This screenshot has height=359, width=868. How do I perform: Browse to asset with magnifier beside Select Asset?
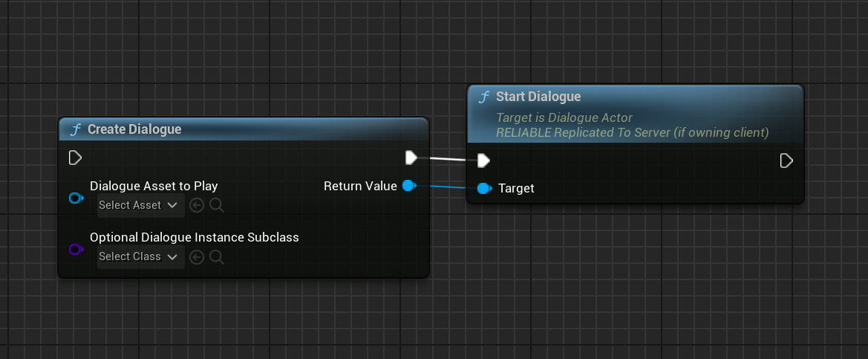(x=216, y=205)
